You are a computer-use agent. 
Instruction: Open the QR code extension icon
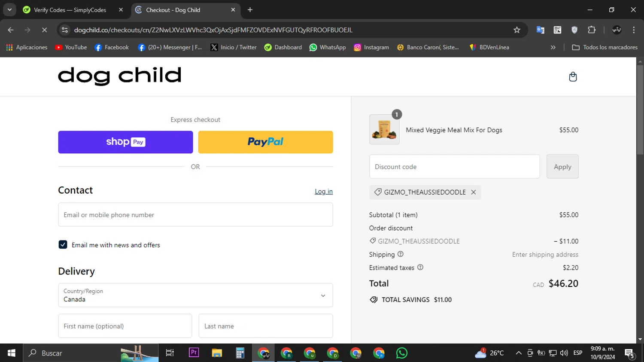pyautogui.click(x=557, y=30)
